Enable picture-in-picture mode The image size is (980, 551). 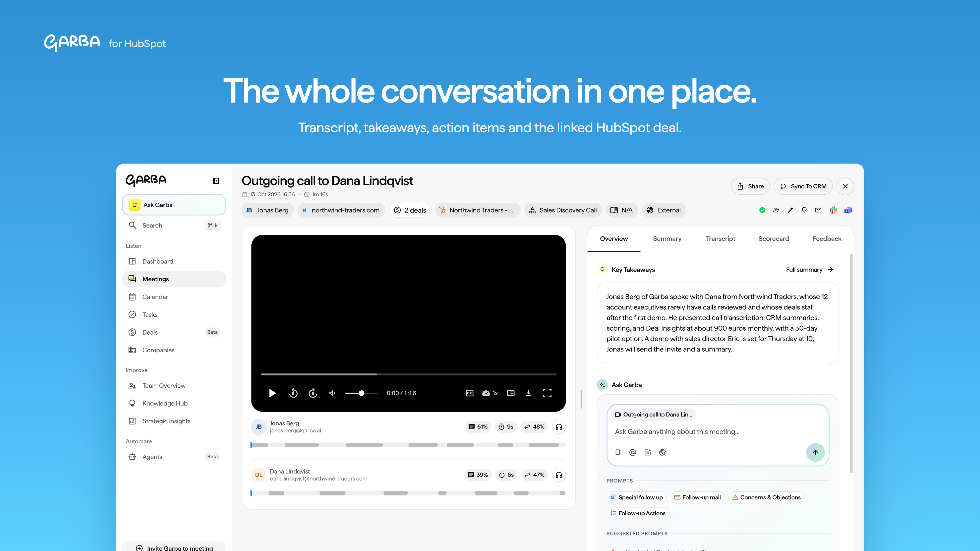(511, 393)
